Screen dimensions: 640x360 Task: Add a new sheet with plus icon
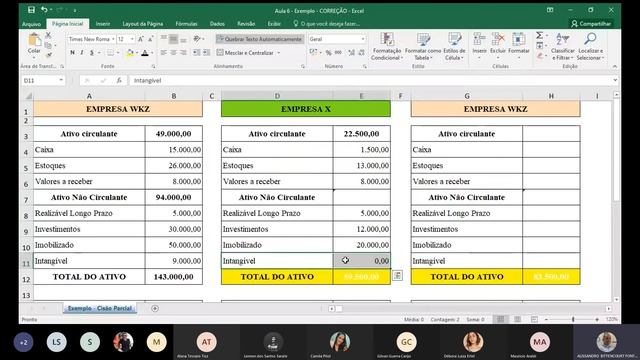coord(155,309)
